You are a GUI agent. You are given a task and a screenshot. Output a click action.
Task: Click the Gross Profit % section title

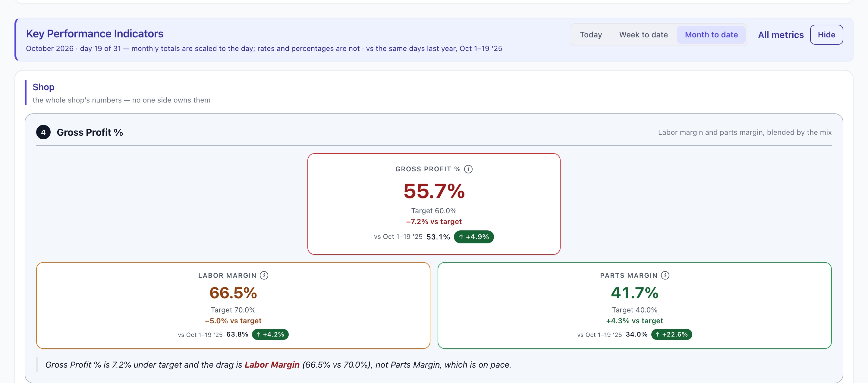(90, 132)
